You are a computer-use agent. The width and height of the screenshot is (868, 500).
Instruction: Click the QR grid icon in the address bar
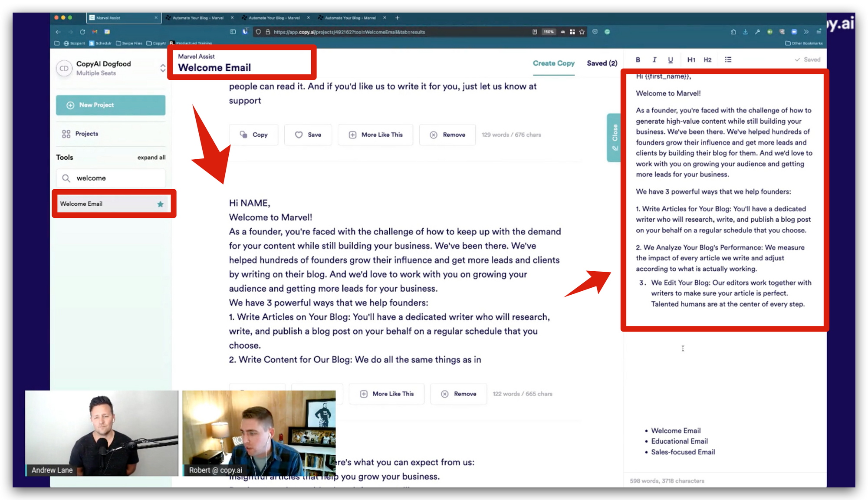click(572, 32)
